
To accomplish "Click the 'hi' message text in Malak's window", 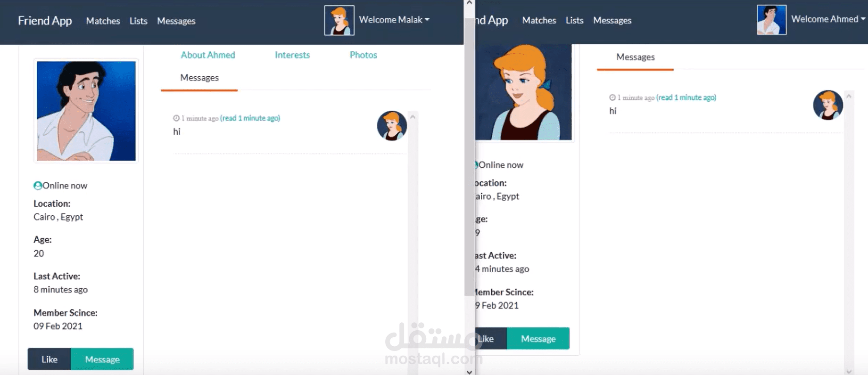I will [x=177, y=132].
